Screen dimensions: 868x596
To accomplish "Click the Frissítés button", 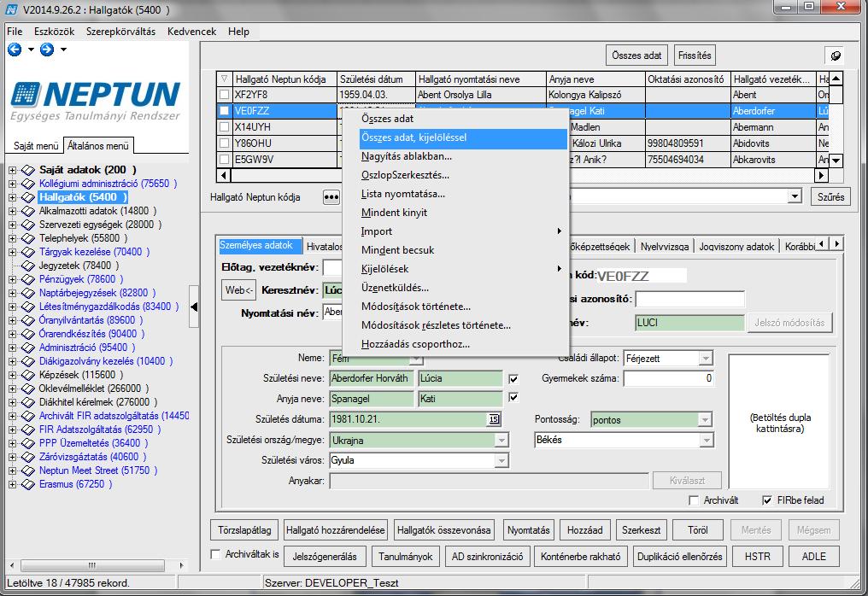I will pos(695,56).
